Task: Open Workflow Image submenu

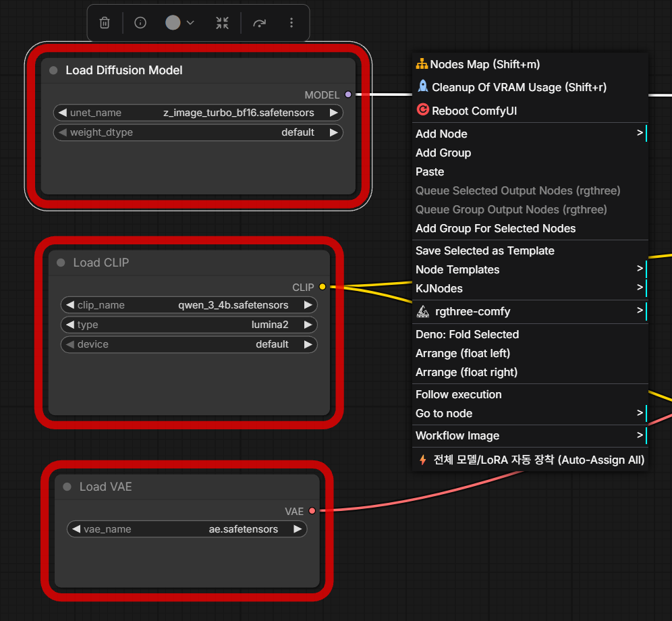Action: (x=530, y=436)
